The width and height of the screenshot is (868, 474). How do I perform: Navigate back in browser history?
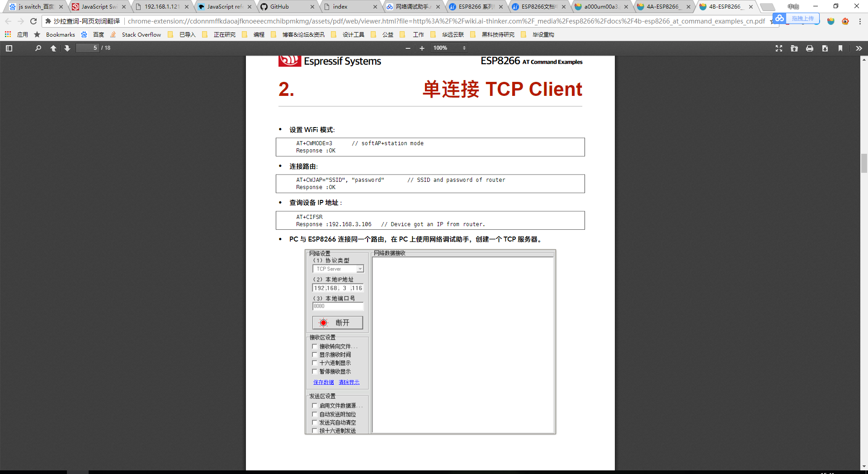point(8,21)
